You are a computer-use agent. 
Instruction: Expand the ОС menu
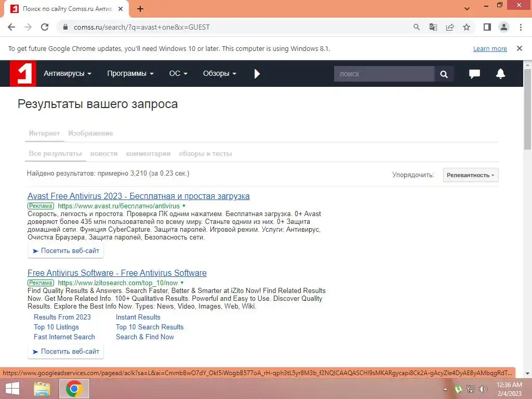coord(178,73)
